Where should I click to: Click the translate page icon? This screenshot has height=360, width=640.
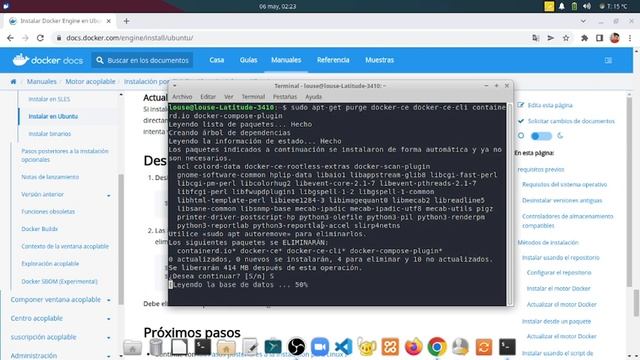point(536,38)
